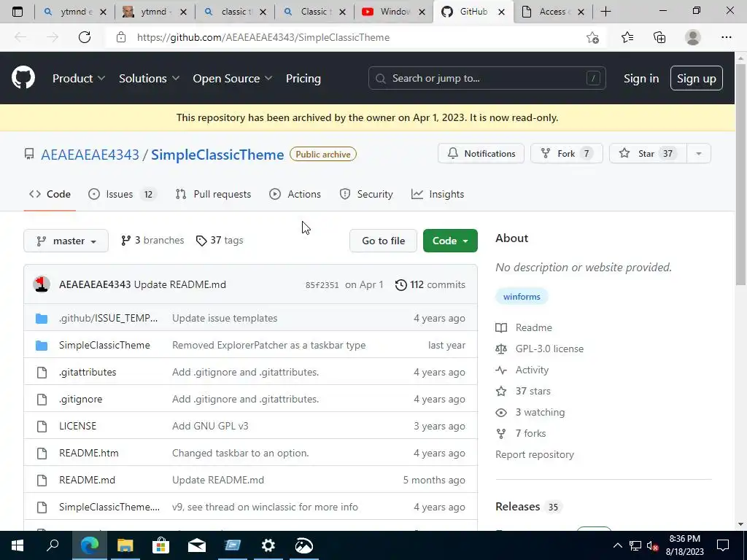Click the GitHub Octocat logo
Image resolution: width=747 pixels, height=560 pixels.
pyautogui.click(x=23, y=78)
